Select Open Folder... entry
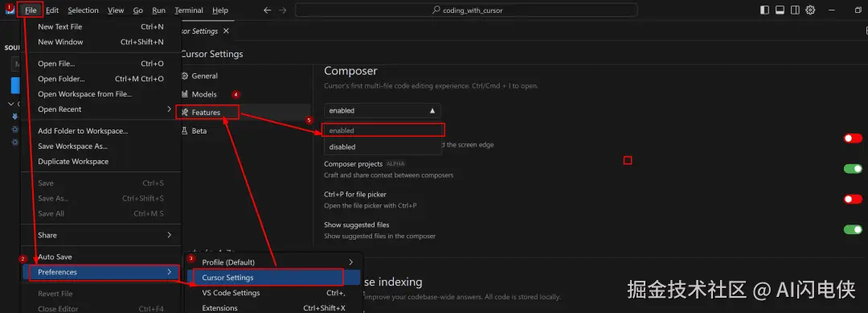The height and width of the screenshot is (313, 868). (101, 79)
